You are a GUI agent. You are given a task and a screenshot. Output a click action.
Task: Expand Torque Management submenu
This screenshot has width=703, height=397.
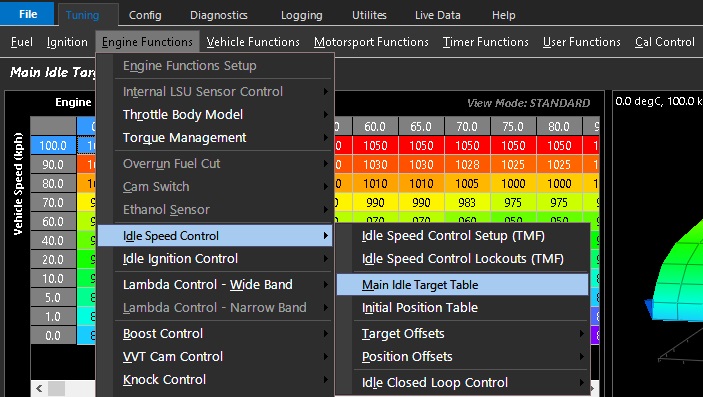click(x=215, y=137)
